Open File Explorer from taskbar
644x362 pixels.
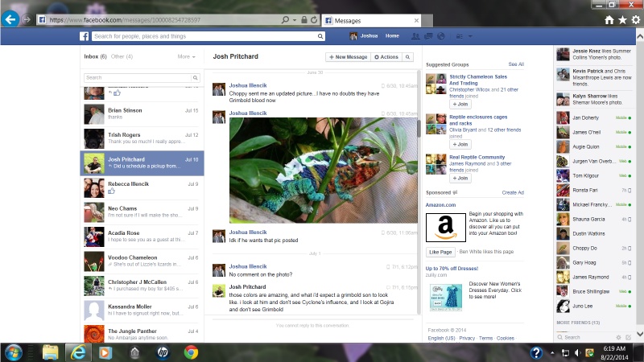click(x=51, y=352)
